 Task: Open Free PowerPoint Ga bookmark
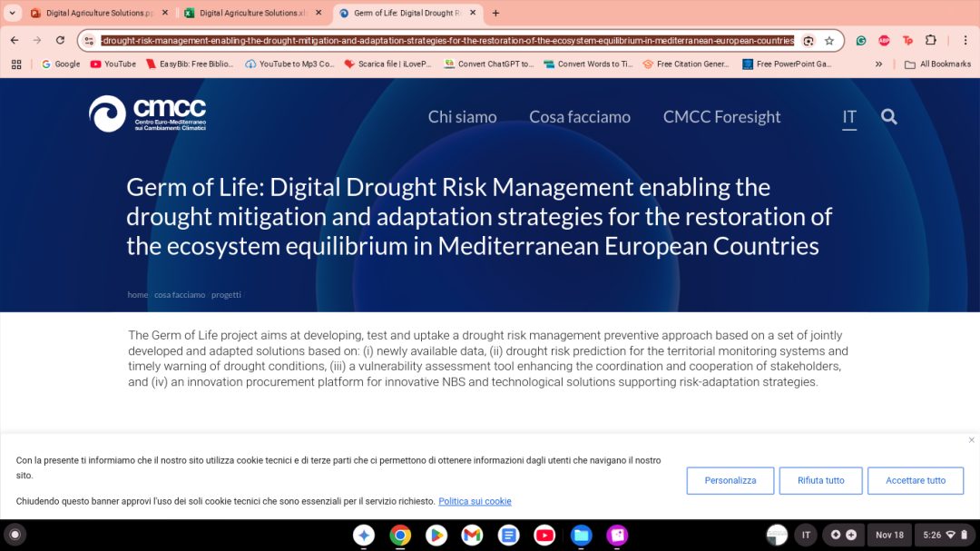click(x=786, y=64)
